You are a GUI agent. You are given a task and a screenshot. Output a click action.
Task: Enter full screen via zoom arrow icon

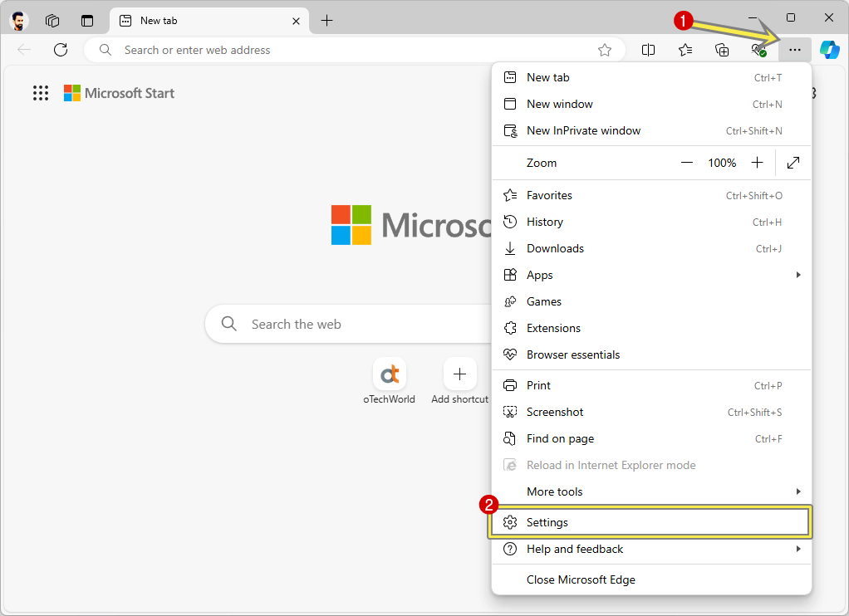click(x=793, y=163)
